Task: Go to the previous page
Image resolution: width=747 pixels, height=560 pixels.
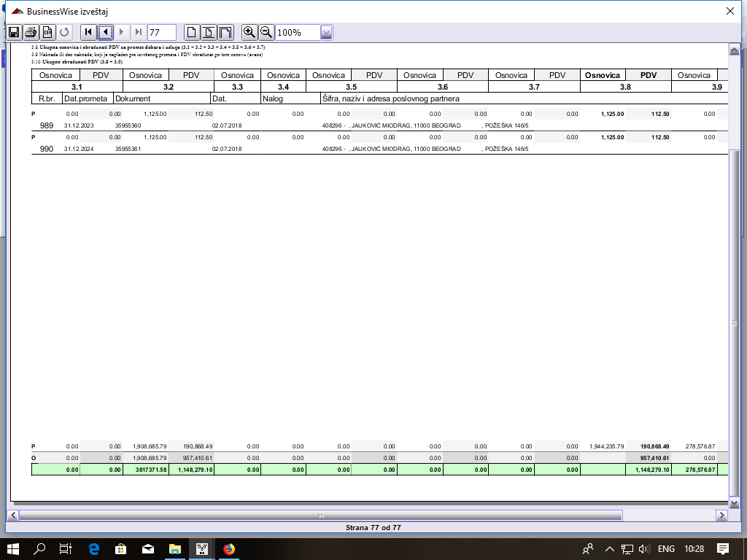Action: pos(105,32)
